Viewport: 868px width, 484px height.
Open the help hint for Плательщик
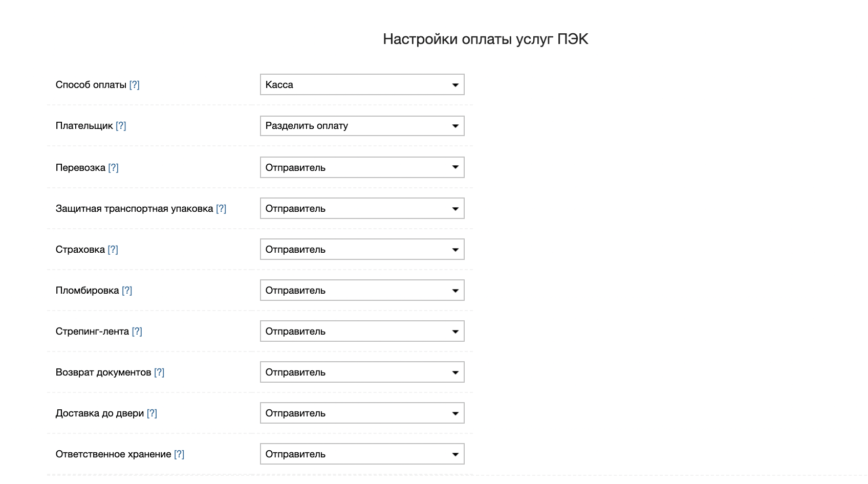point(121,126)
